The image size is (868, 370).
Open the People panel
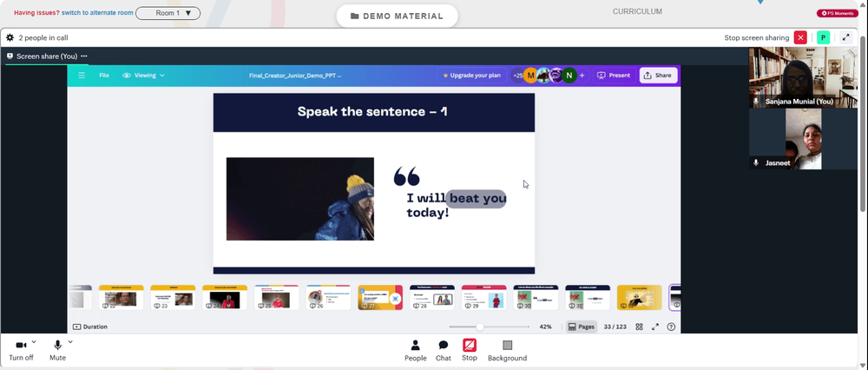(x=415, y=351)
